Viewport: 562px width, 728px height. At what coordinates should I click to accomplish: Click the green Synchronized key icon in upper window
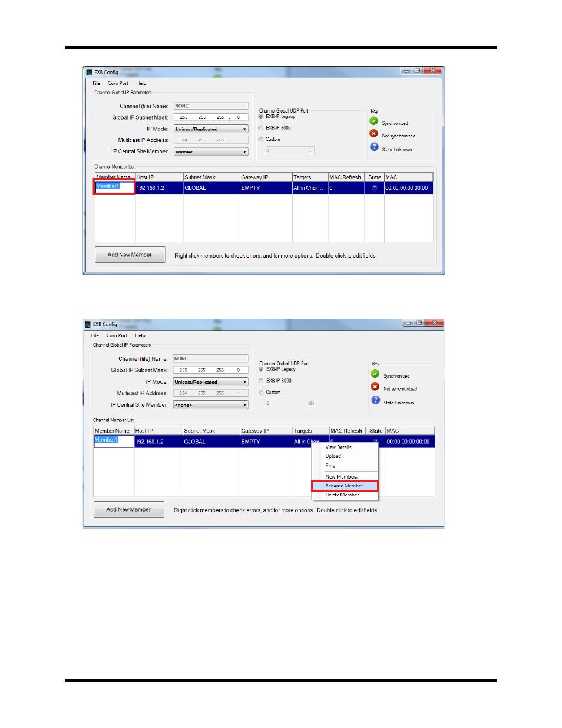point(373,121)
